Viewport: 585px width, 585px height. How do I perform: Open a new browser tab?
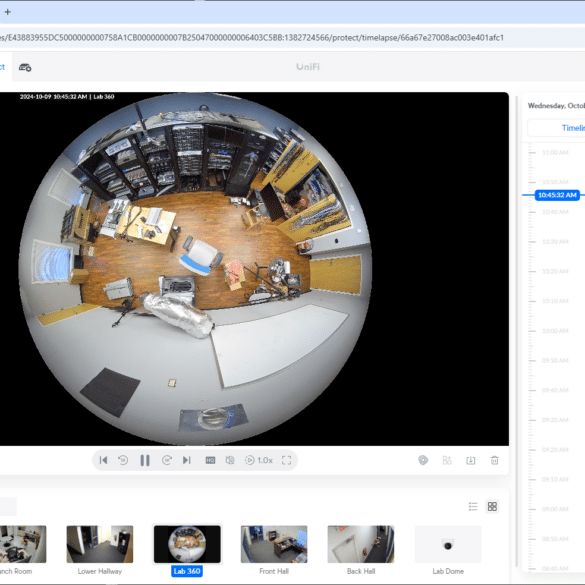click(x=7, y=12)
